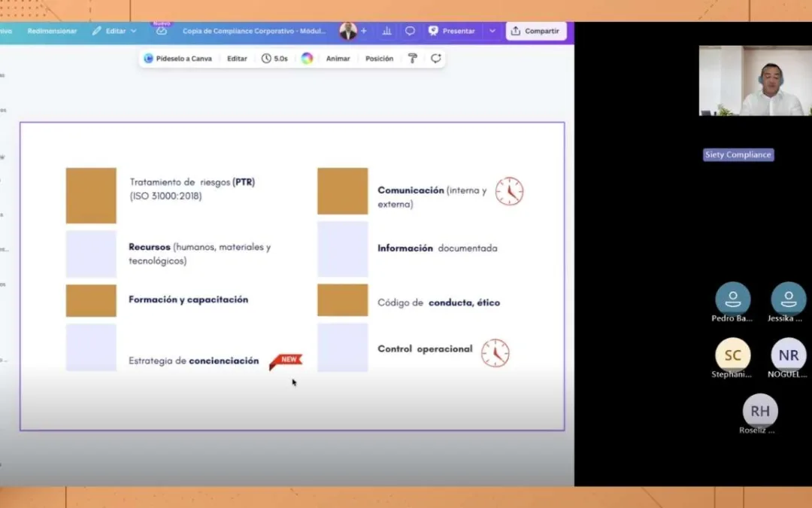Click Pídeselo a Canva assistant button
Viewport: 812px width, 508px height.
(x=178, y=59)
